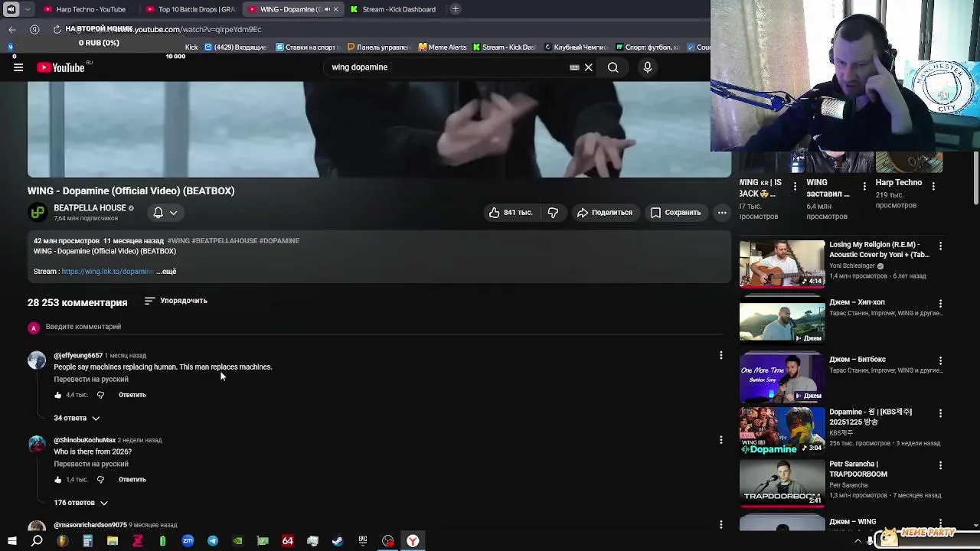Expand the 176 ответов replies

pos(80,503)
